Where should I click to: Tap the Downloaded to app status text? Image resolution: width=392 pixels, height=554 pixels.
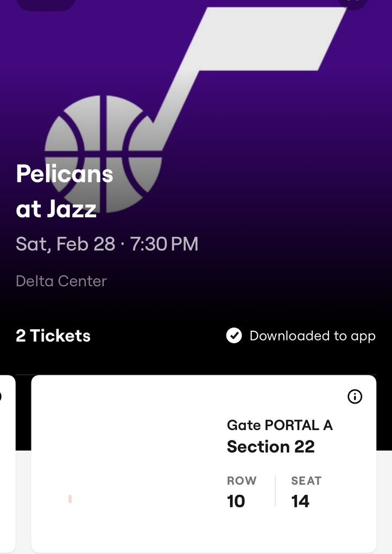point(312,336)
